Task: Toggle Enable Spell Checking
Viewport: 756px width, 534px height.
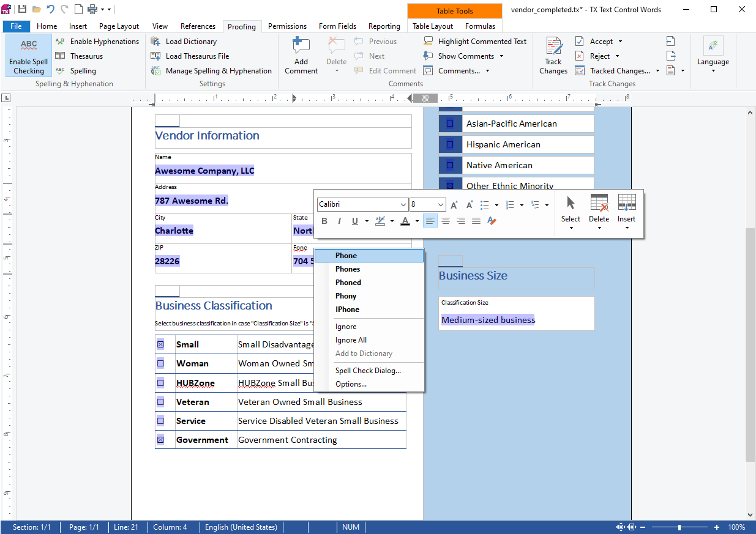Action: pos(29,56)
